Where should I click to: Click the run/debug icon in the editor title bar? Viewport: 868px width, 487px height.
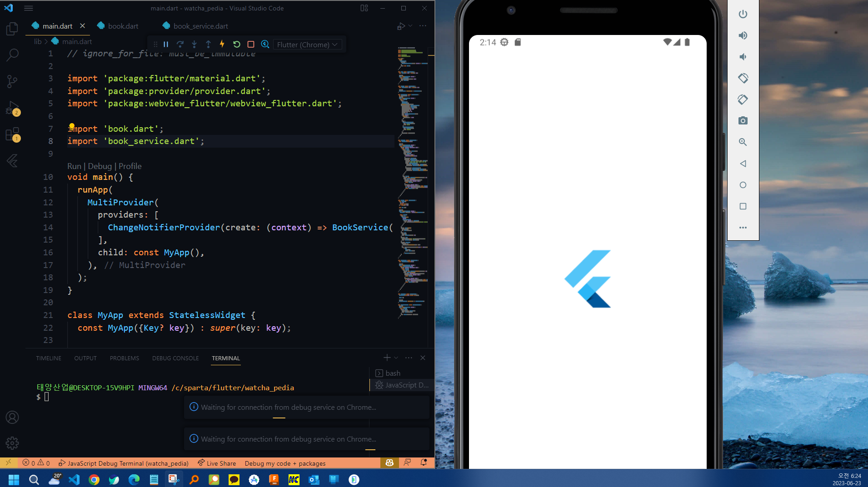tap(400, 26)
